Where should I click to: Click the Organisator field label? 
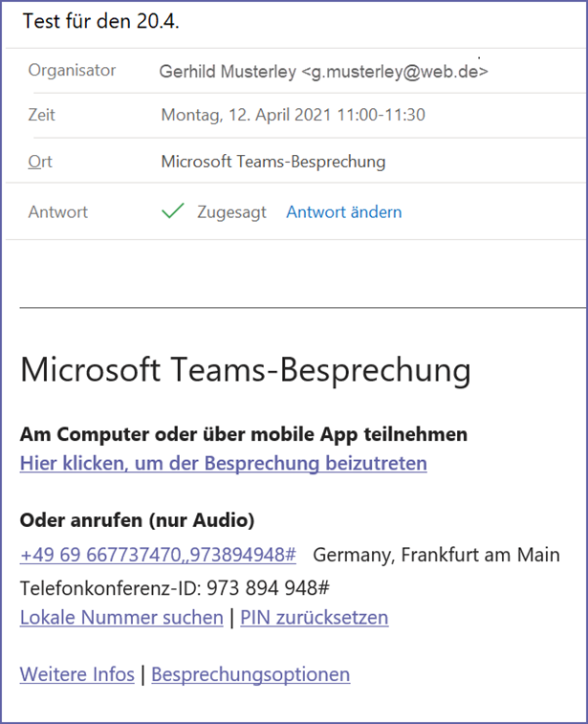72,70
